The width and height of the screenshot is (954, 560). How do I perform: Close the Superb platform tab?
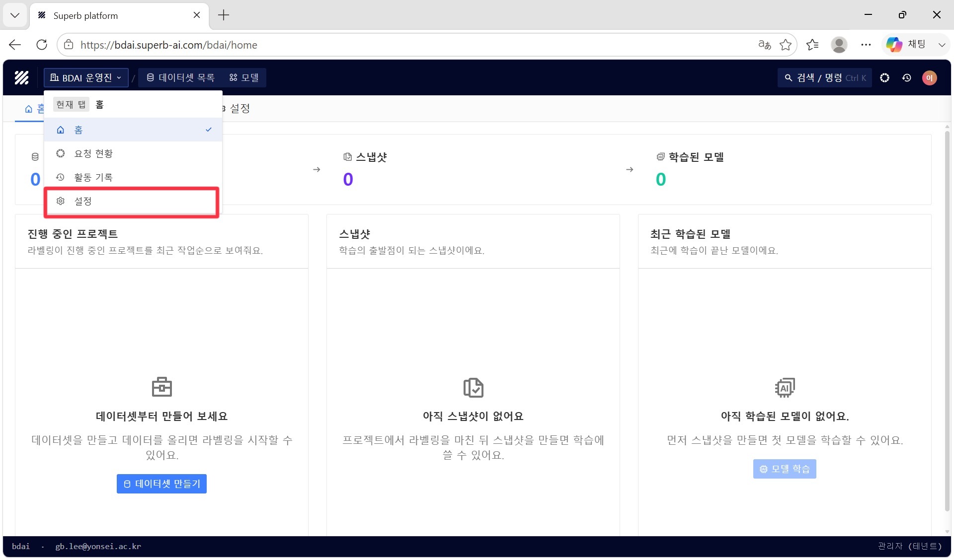(x=197, y=15)
